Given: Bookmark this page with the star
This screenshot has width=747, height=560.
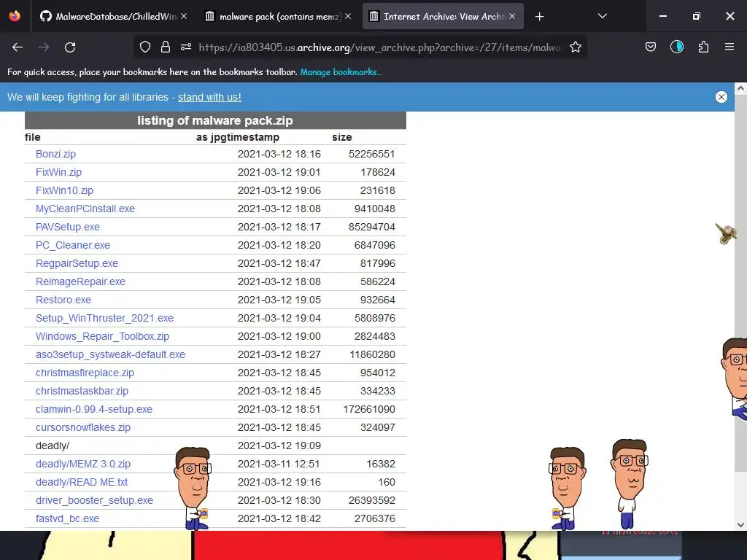Looking at the screenshot, I should (576, 47).
